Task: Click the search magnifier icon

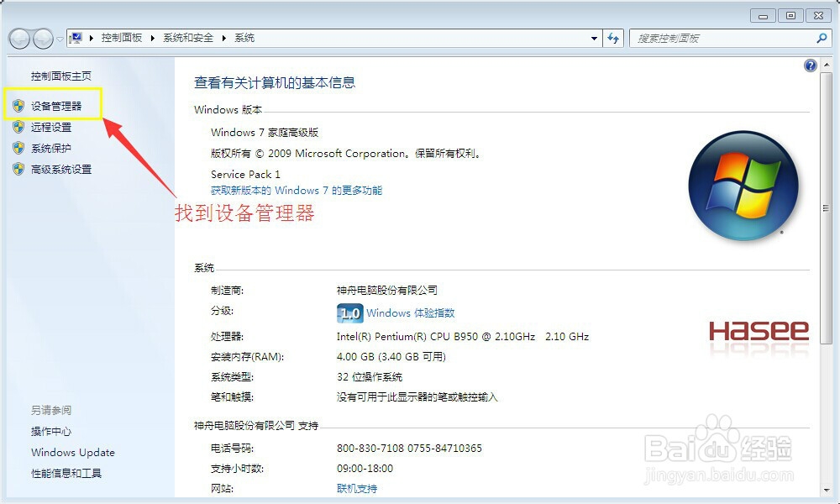Action: [822, 38]
